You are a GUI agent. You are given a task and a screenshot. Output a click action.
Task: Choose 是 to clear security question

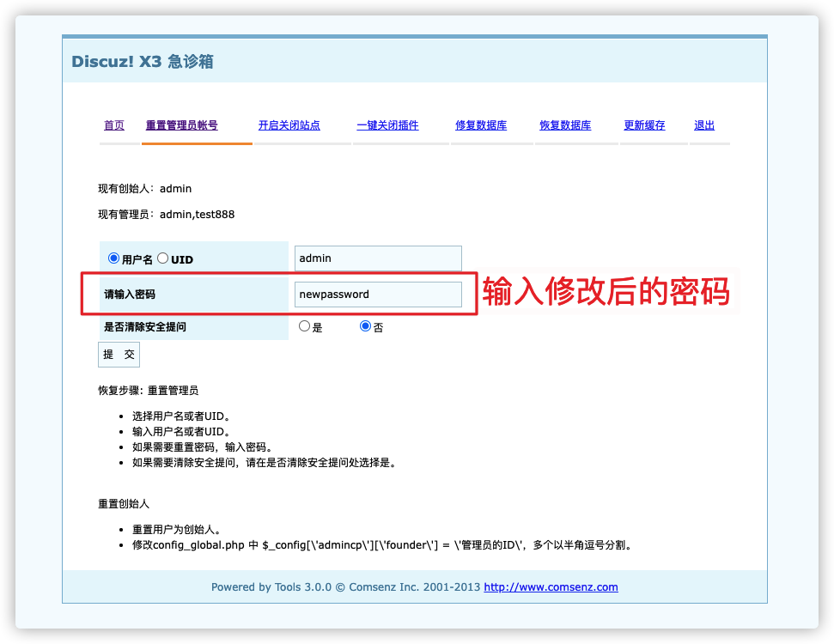304,326
